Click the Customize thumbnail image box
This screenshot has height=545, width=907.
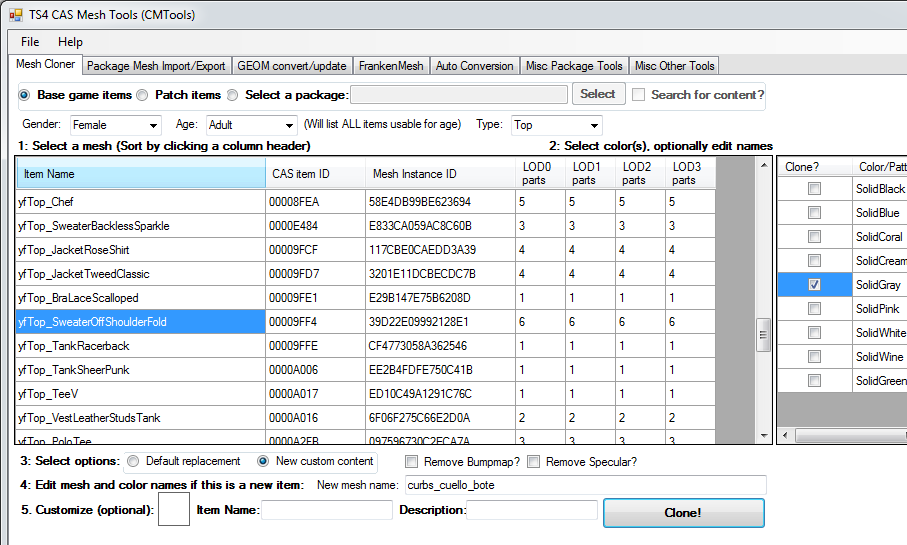(174, 510)
